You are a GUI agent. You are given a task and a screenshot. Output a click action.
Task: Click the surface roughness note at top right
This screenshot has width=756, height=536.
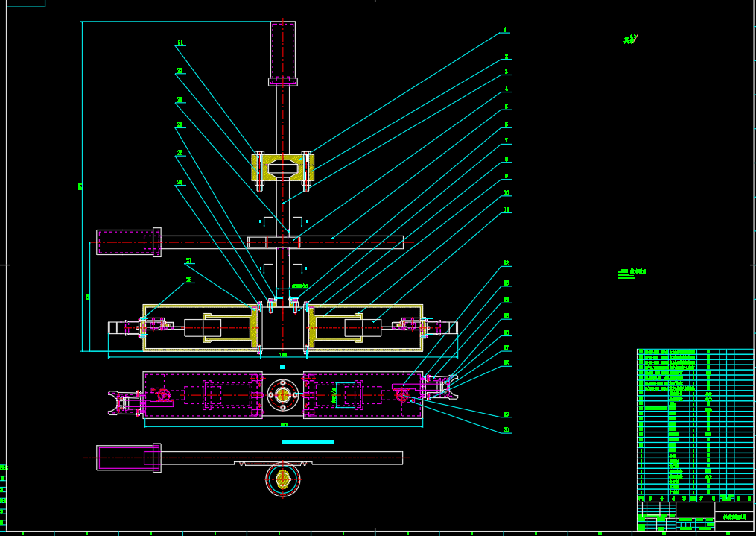point(631,40)
